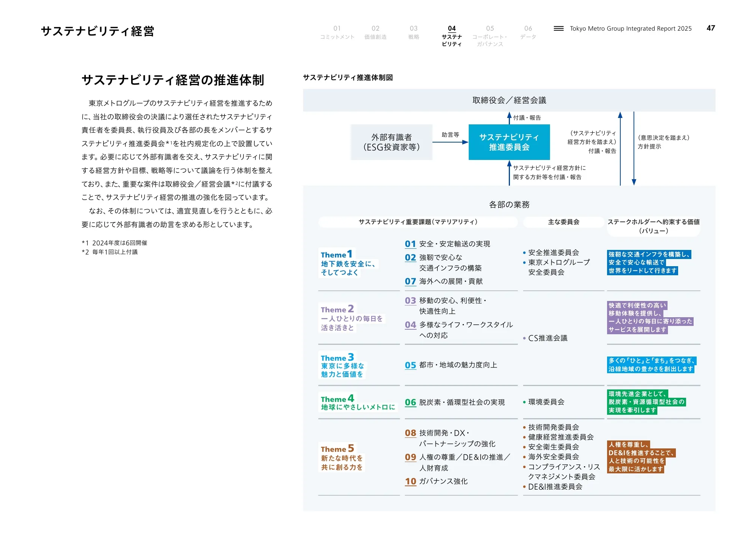Click footnote *1 2024年度は6回開催
756x535 pixels.
coord(115,243)
